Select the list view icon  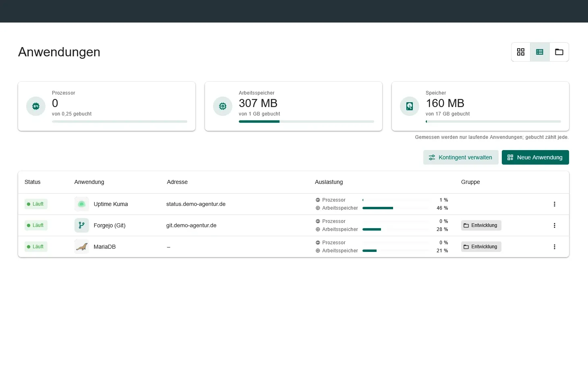tap(540, 52)
